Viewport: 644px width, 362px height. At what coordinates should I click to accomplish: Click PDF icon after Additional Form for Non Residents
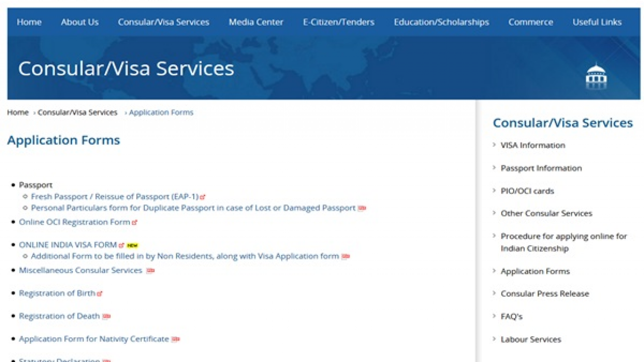pyautogui.click(x=345, y=256)
